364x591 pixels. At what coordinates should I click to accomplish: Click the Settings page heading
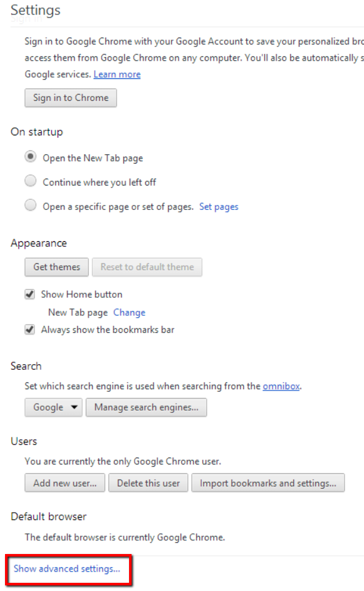36,10
